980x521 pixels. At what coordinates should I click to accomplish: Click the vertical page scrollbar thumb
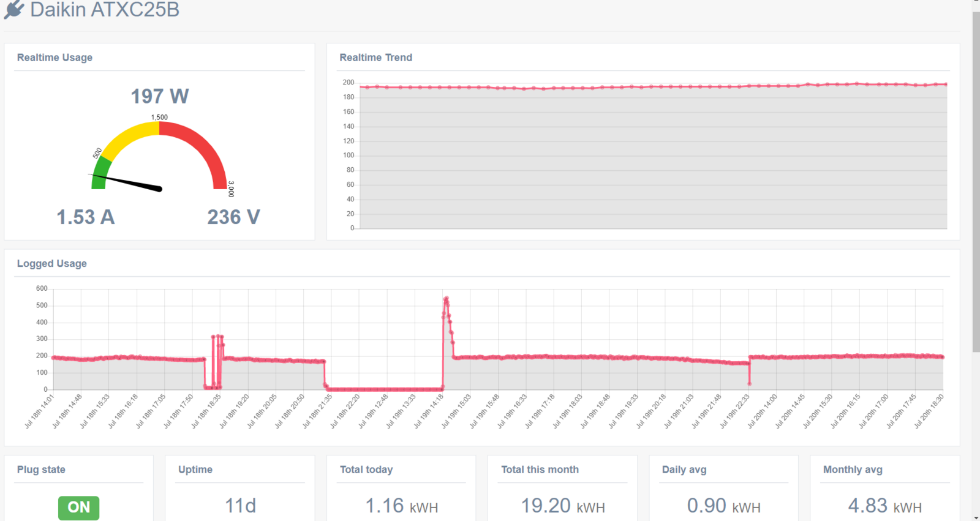coord(976,181)
